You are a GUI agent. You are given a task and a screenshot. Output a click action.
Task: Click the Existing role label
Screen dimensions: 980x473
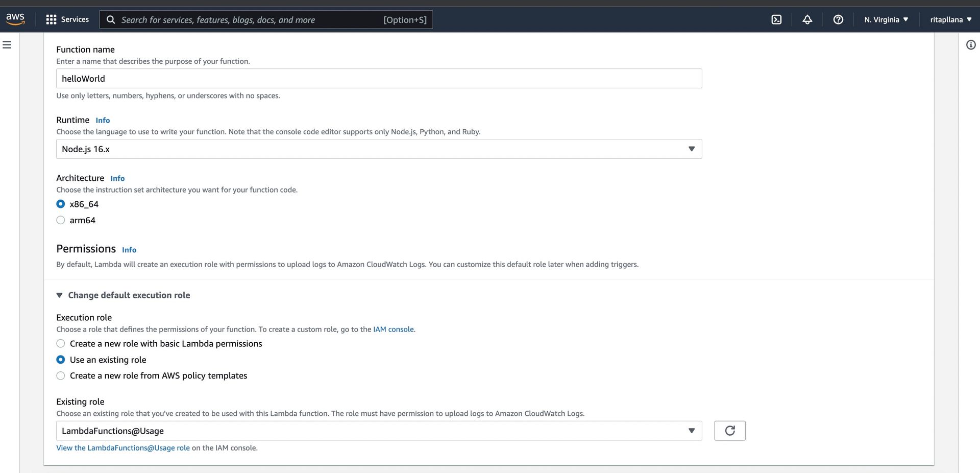tap(80, 401)
